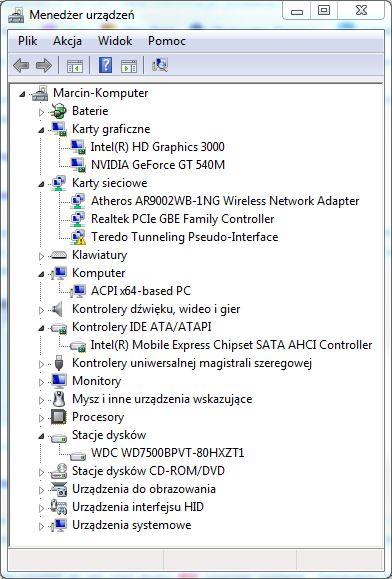Open the Akcja menu
Screen dimensions: 392x579
point(68,41)
